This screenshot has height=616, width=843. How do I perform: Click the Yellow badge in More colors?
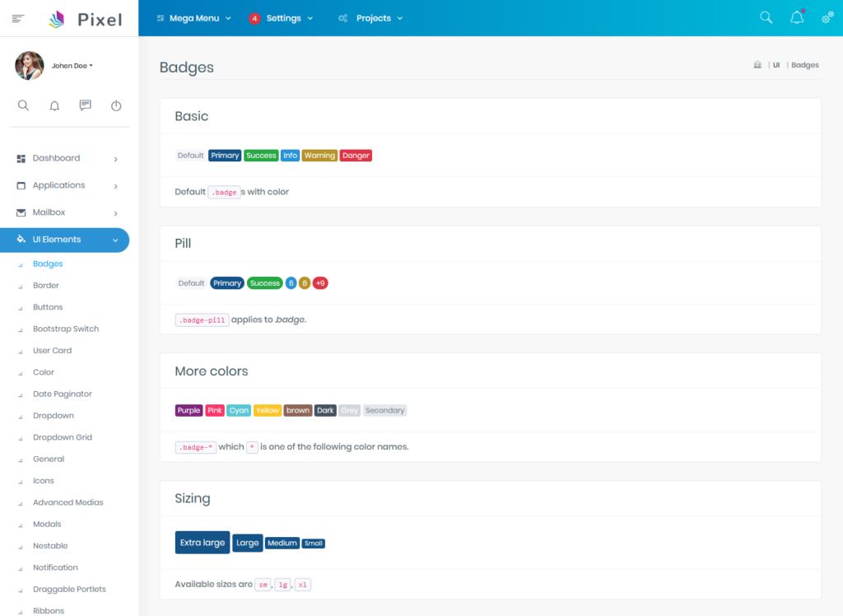pos(267,410)
